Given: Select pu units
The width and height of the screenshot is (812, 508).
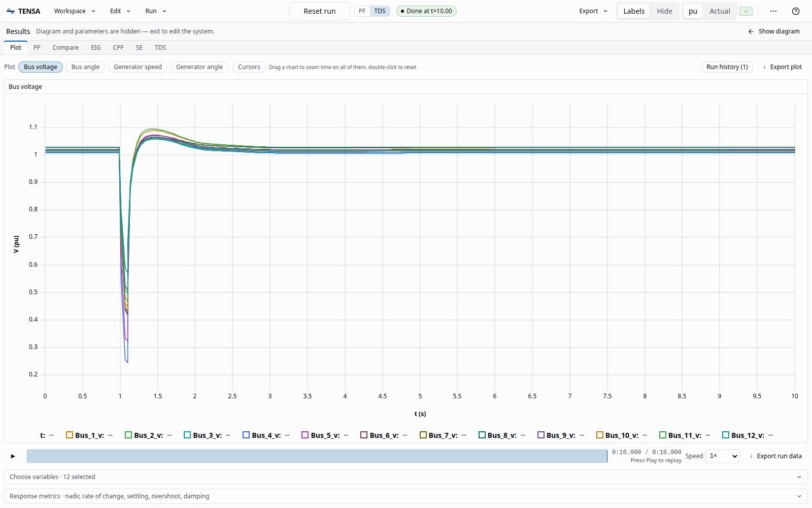Looking at the screenshot, I should (x=693, y=11).
